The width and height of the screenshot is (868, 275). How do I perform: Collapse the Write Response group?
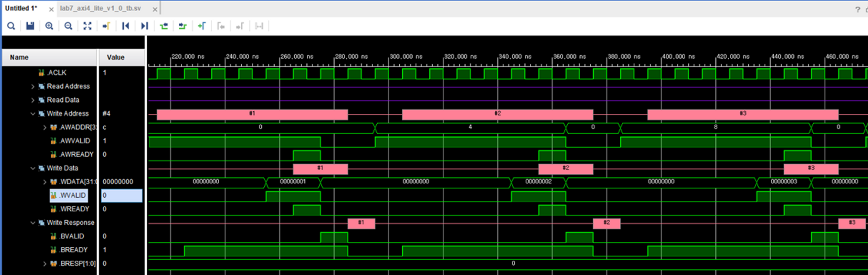pos(33,223)
